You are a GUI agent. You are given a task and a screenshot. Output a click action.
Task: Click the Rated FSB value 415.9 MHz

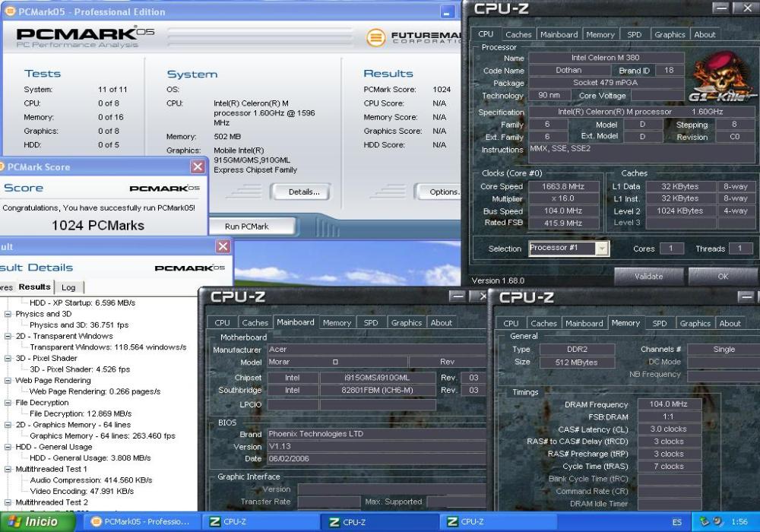(562, 223)
